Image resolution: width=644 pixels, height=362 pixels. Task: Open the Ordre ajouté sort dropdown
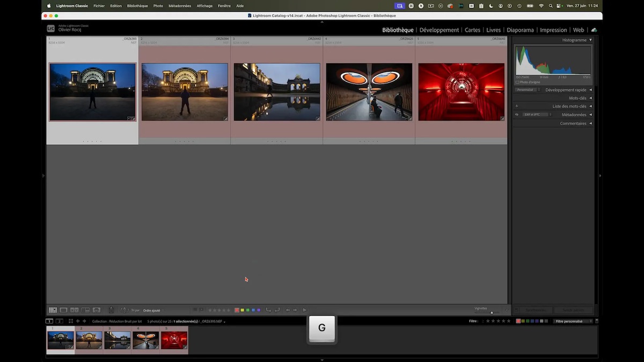tap(152, 311)
